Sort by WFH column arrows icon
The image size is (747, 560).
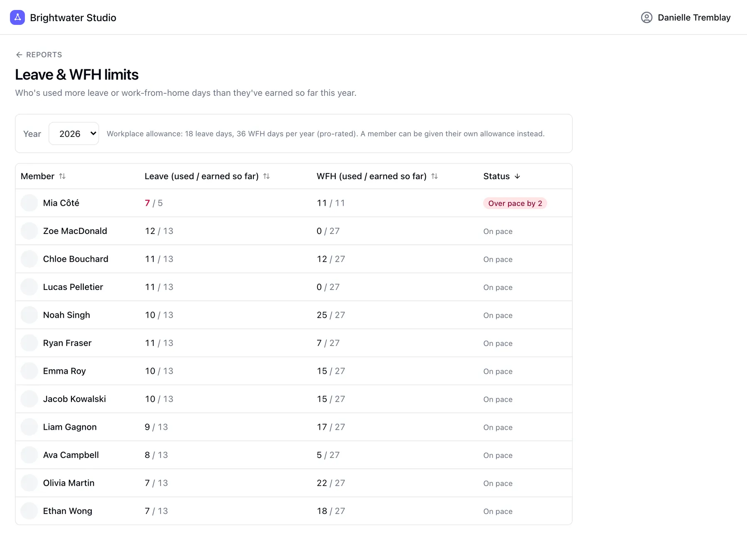click(435, 176)
